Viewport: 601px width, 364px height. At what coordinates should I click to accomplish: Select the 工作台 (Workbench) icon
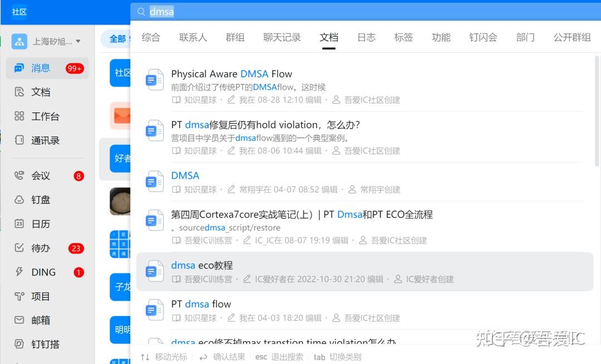(40, 116)
